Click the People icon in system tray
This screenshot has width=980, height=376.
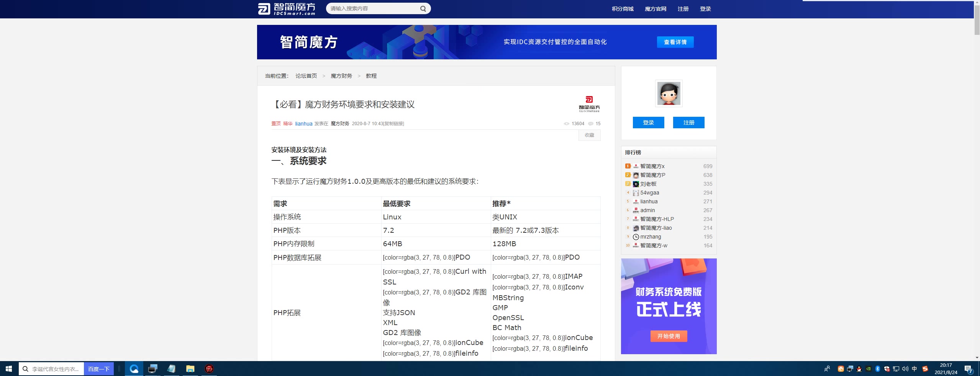(827, 369)
